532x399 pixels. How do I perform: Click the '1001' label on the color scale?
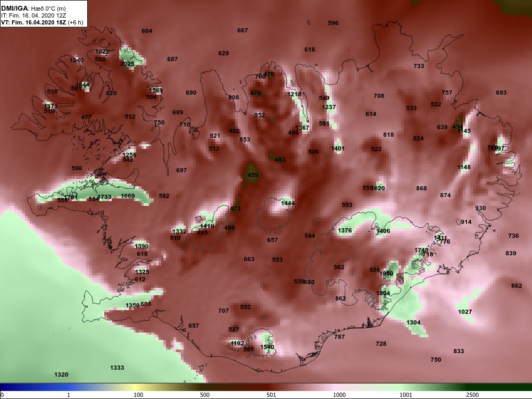(406, 395)
